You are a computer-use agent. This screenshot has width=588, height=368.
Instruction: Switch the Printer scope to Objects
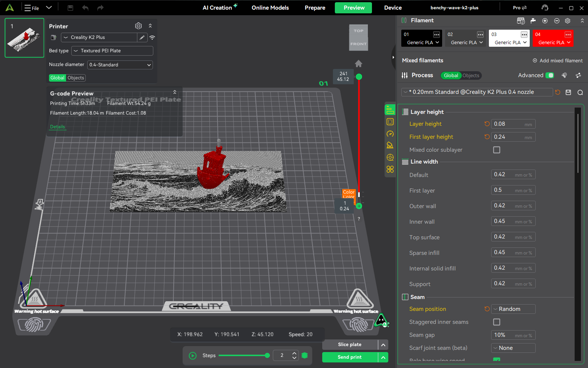[x=76, y=78]
